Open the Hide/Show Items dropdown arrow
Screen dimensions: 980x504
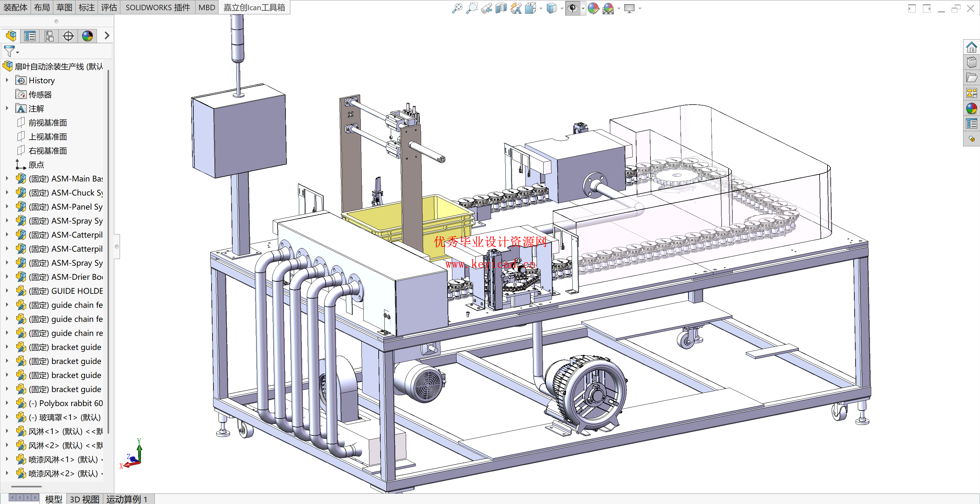click(x=583, y=8)
